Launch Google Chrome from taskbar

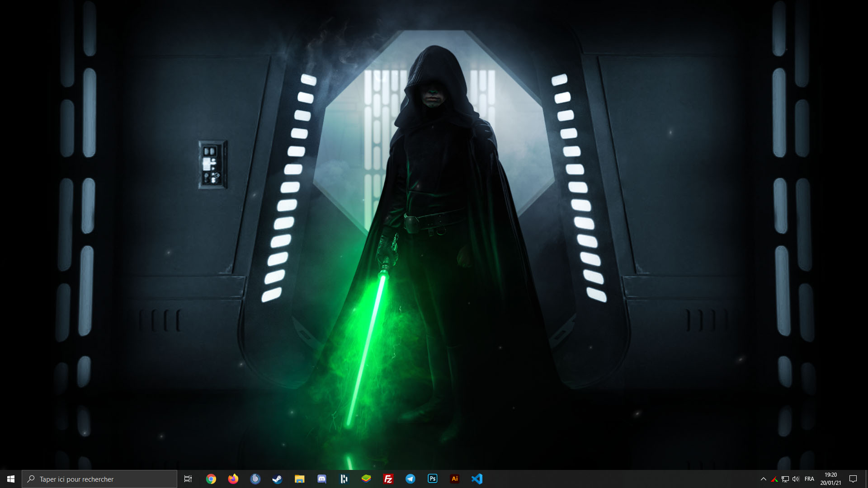coord(211,479)
